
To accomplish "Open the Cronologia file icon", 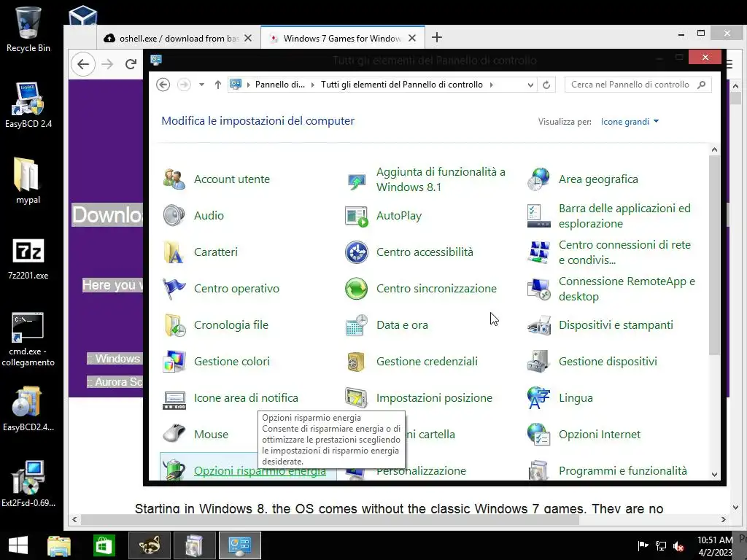I will (174, 325).
